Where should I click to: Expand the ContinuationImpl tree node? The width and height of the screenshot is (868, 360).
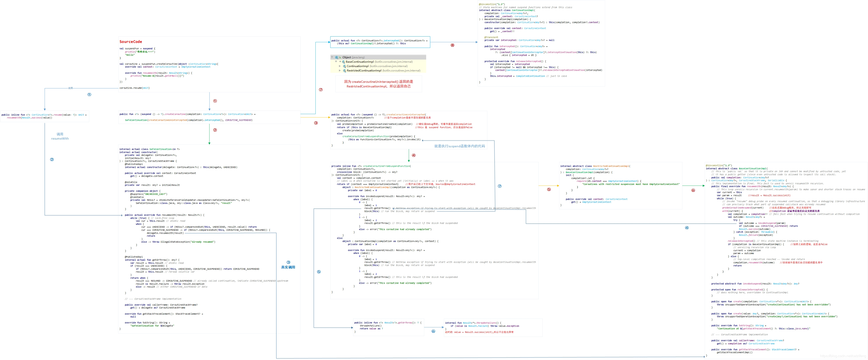click(x=340, y=66)
